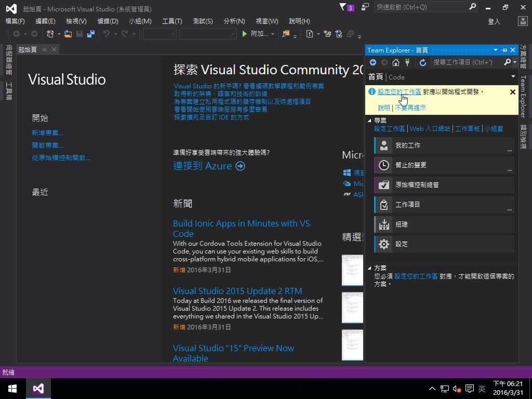The image size is (532, 399).
Task: Open the 檢視(V) menu
Action: point(76,21)
